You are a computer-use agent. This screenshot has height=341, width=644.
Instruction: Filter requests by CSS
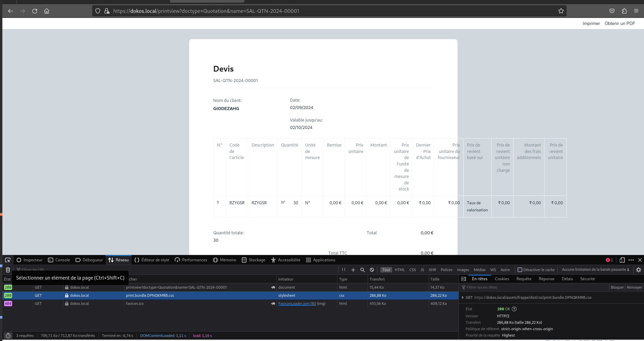[412, 270]
